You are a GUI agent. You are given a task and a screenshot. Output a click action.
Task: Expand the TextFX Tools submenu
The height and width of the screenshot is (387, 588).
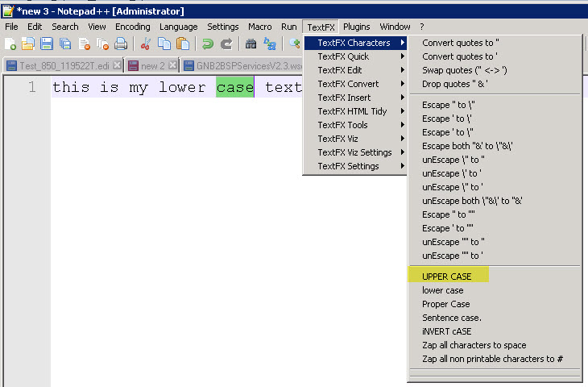(x=355, y=125)
